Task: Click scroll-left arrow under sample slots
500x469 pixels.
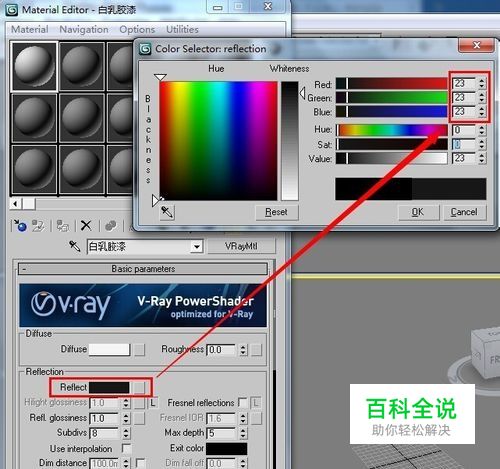Action: coord(15,203)
